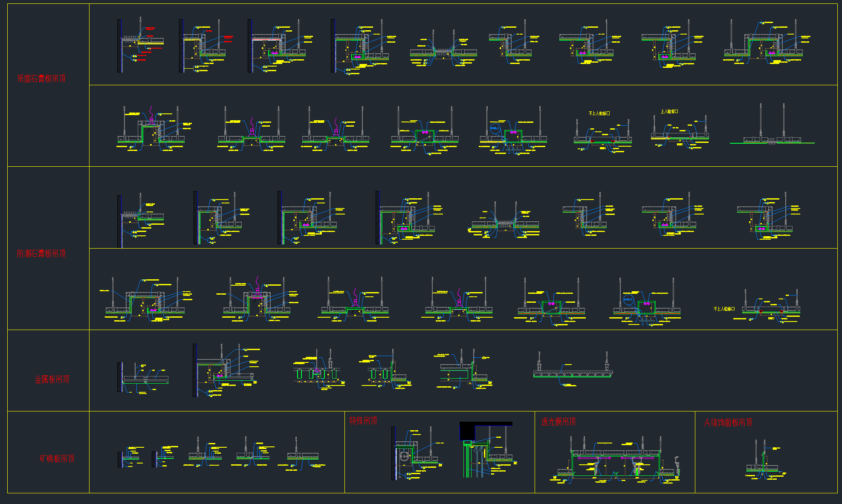Select the long two-hanger panel drawing in 金属板吊顶
The width and height of the screenshot is (842, 504).
(x=573, y=369)
